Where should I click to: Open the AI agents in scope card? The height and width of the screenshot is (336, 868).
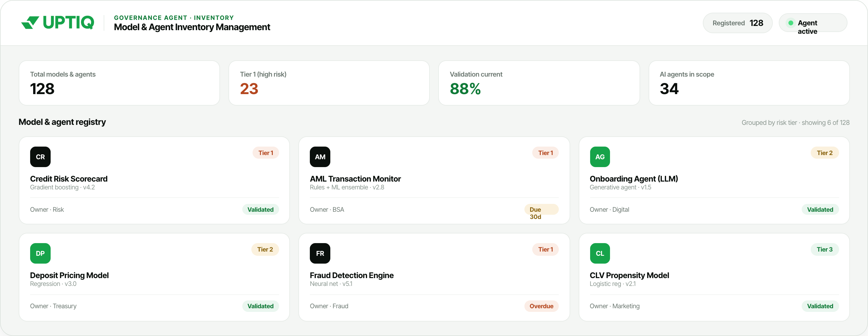point(749,83)
